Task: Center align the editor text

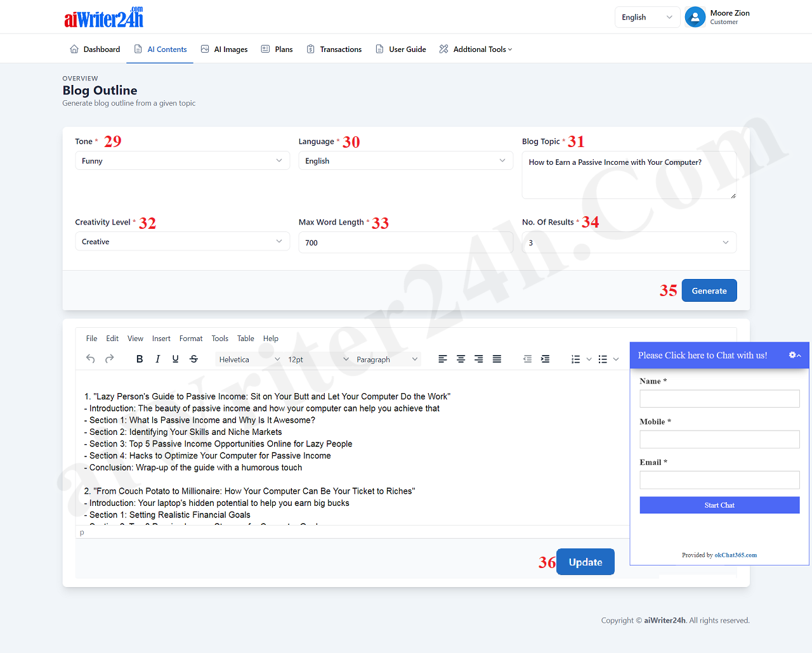Action: (x=461, y=359)
